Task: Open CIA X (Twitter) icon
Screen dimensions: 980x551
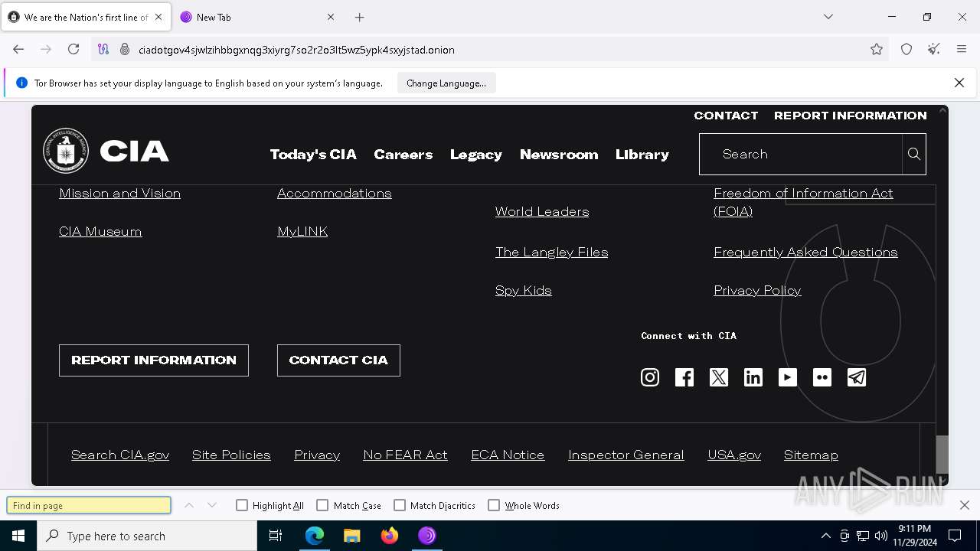Action: point(719,377)
